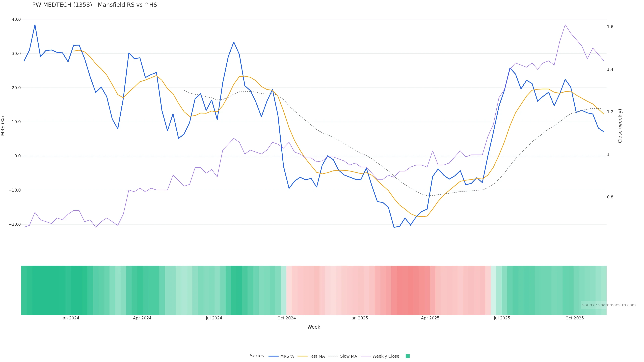Click the Jan 2025 x-axis tick label
This screenshot has width=644, height=362.
(x=359, y=318)
